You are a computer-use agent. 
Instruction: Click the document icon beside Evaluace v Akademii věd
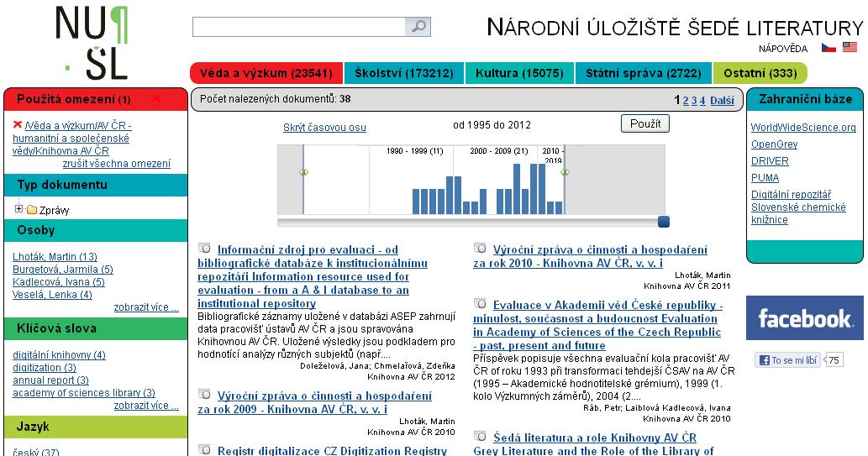click(x=481, y=303)
